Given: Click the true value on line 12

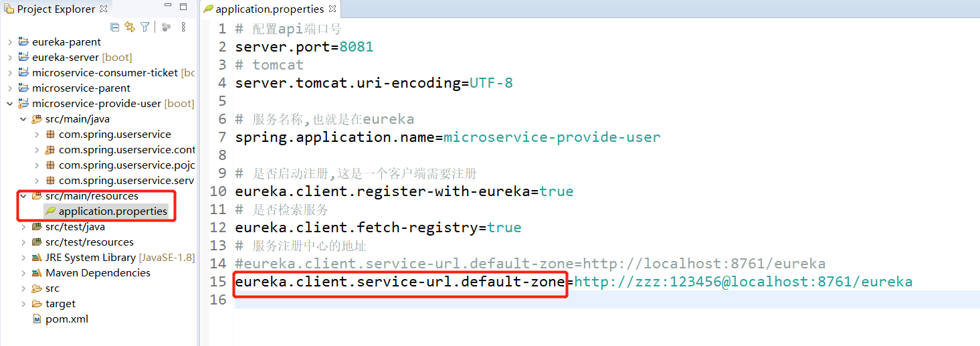Looking at the screenshot, I should (504, 228).
